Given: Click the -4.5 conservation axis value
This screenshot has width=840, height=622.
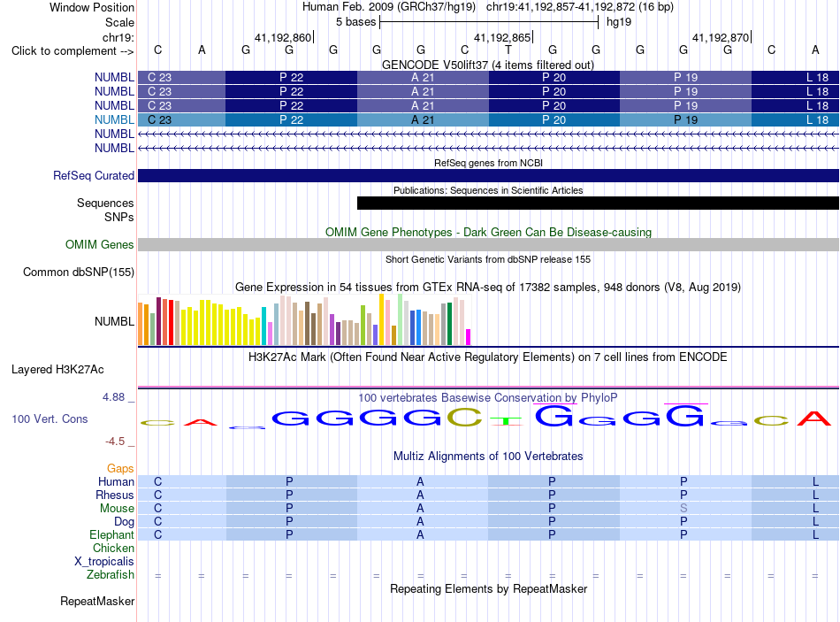Looking at the screenshot, I should tap(115, 442).
